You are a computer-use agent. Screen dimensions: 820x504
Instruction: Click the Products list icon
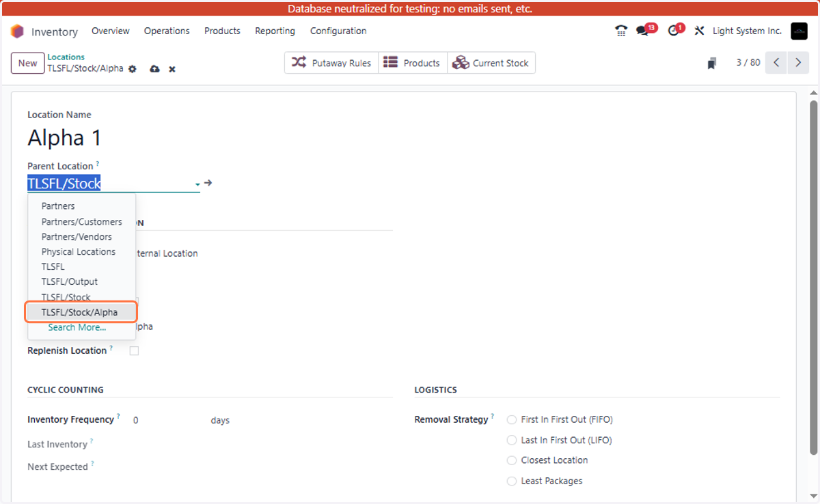[x=390, y=62]
